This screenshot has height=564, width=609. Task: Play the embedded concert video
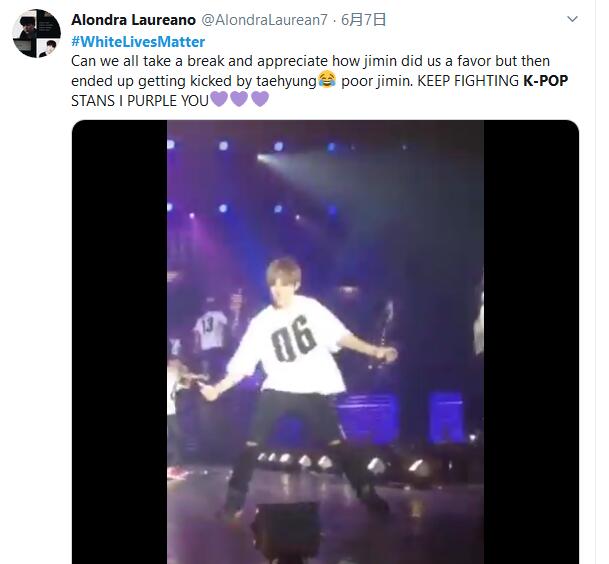point(325,342)
